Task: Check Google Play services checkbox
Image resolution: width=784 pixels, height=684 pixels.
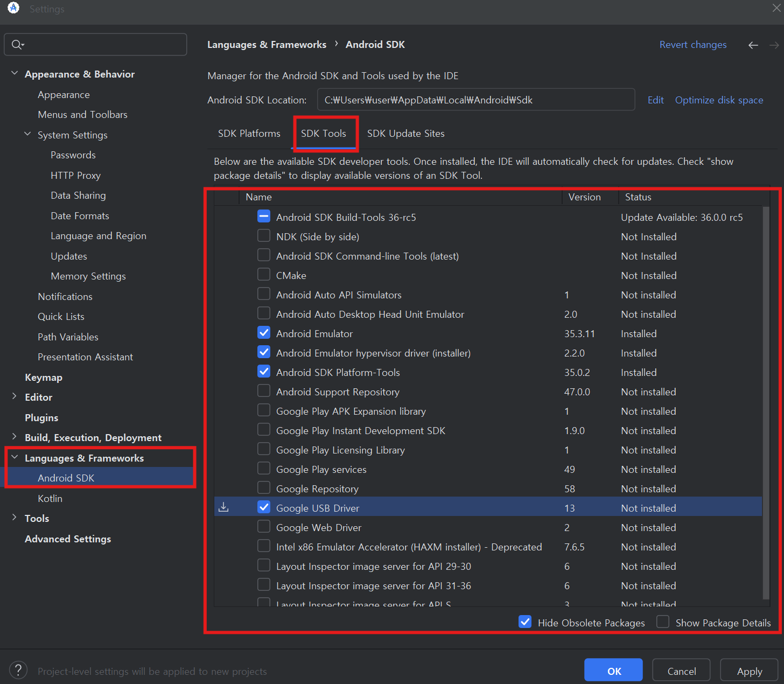Action: pos(264,469)
